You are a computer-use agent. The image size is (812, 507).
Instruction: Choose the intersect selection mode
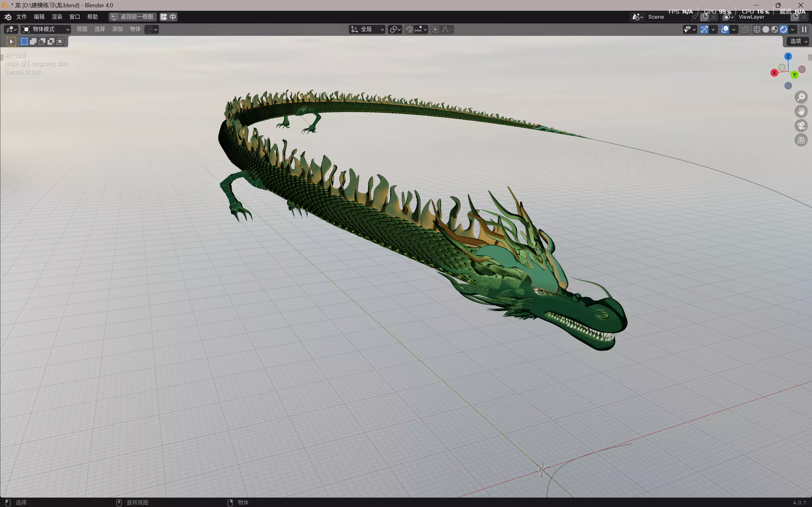coord(60,42)
